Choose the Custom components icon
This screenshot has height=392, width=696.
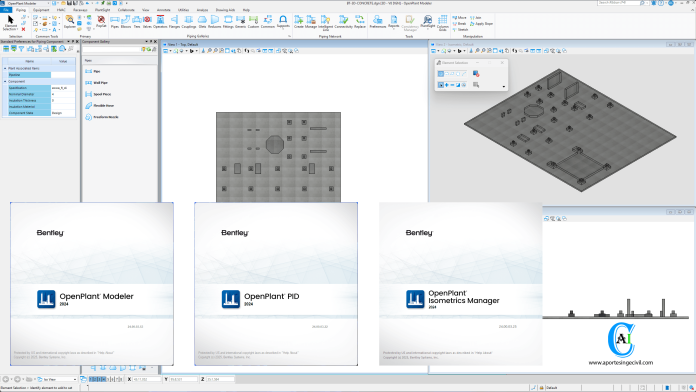(x=253, y=21)
